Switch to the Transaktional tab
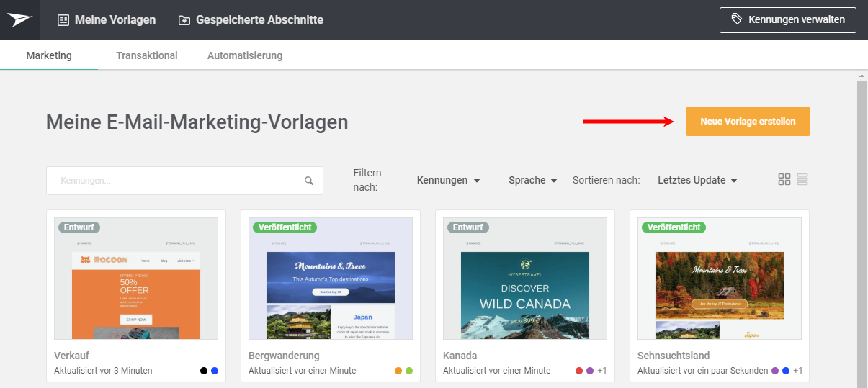Viewport: 868px width, 388px height. click(x=147, y=55)
